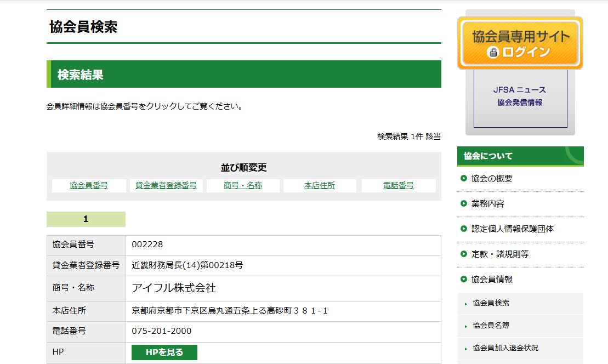The width and height of the screenshot is (608, 364).
Task: Open the JFSA ニュース 協会発信情報 banner
Action: (x=520, y=96)
